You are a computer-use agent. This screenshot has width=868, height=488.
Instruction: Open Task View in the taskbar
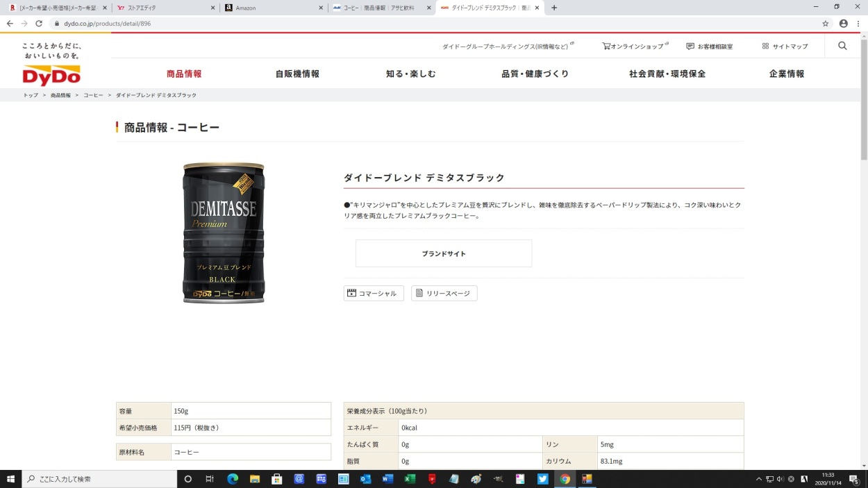[210, 479]
